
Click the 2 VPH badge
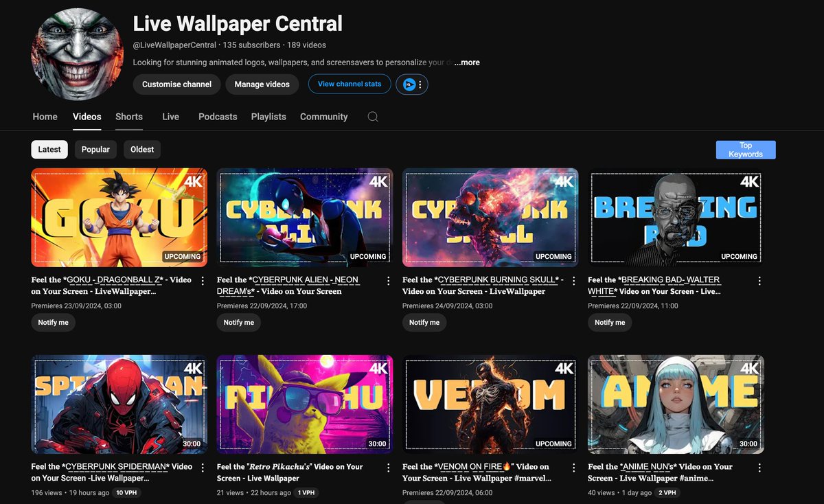(x=666, y=493)
